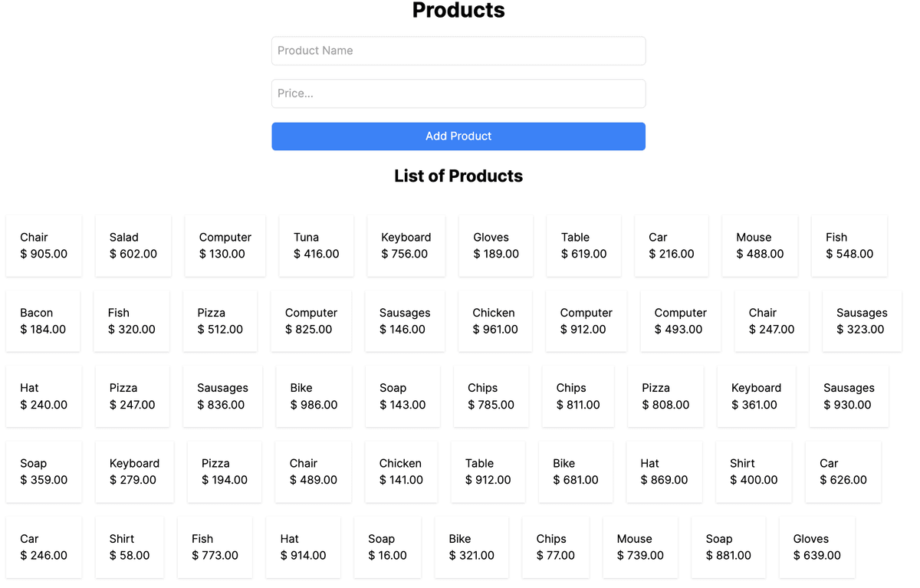Select the Hat card priced $240.00
This screenshot has height=588, width=920.
point(44,396)
